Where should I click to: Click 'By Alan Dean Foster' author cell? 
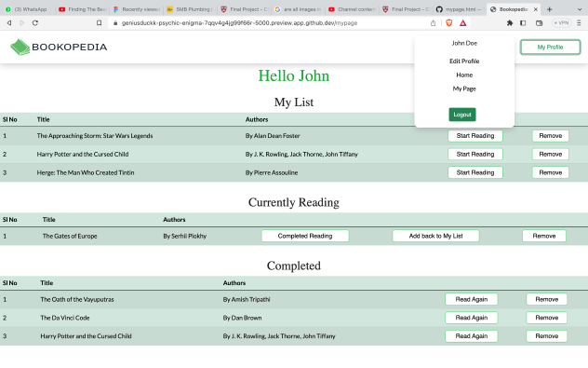[273, 136]
